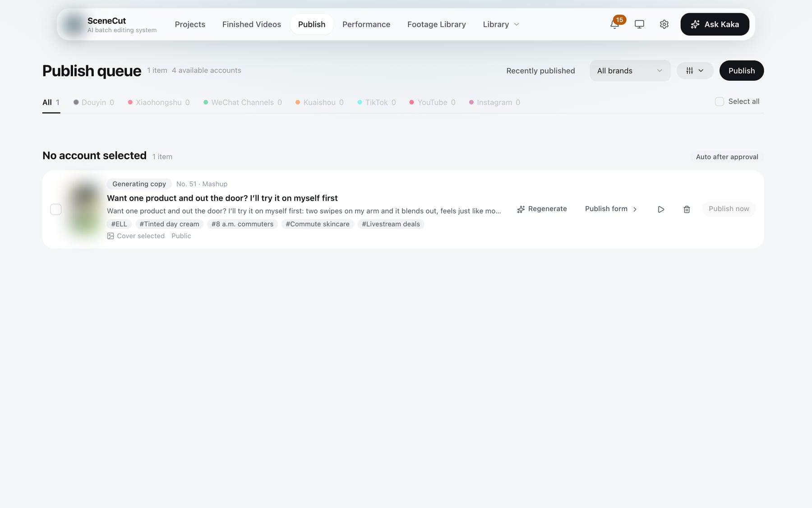Click the #Tinted day cream hashtag
This screenshot has width=812, height=508.
pos(169,224)
